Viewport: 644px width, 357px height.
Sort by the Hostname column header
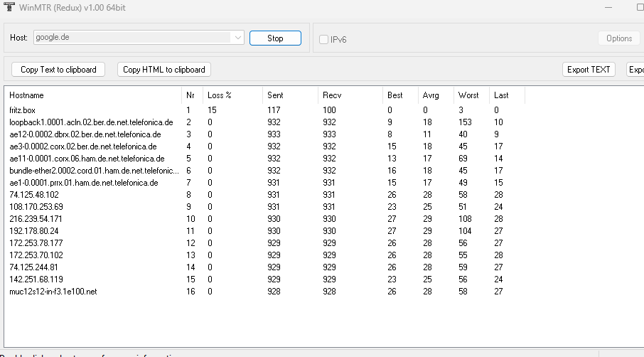point(93,95)
